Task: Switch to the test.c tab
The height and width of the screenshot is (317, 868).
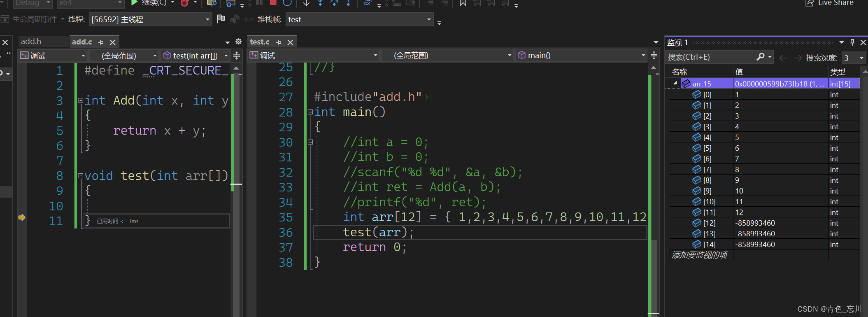Action: [259, 42]
